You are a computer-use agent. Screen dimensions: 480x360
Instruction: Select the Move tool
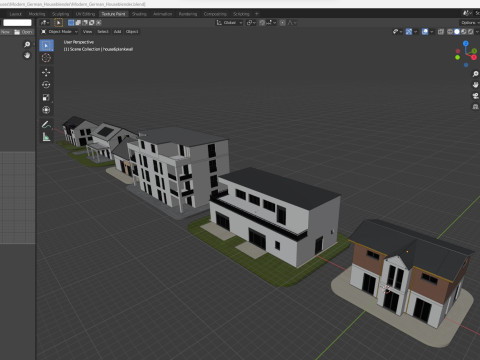click(x=46, y=72)
